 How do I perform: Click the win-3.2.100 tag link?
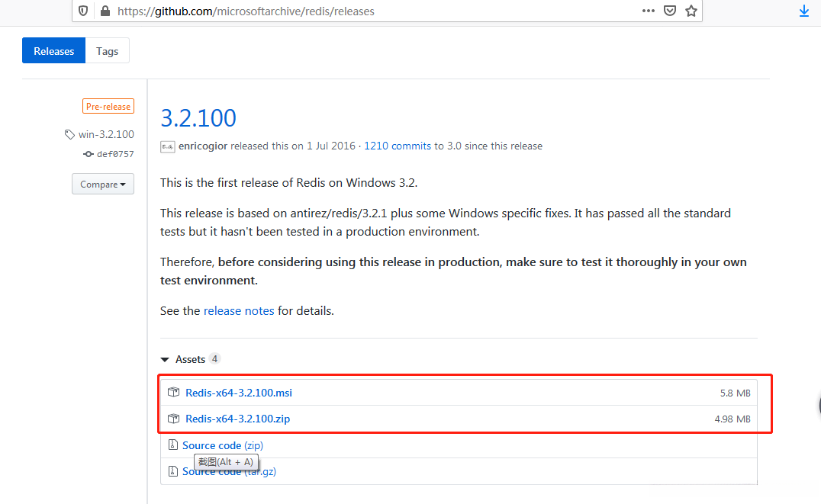(x=106, y=134)
